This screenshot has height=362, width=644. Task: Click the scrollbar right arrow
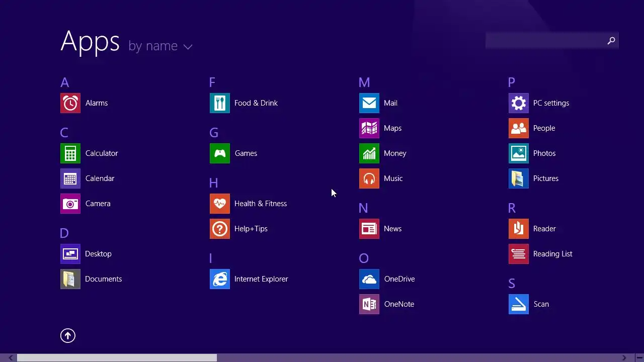pos(624,358)
